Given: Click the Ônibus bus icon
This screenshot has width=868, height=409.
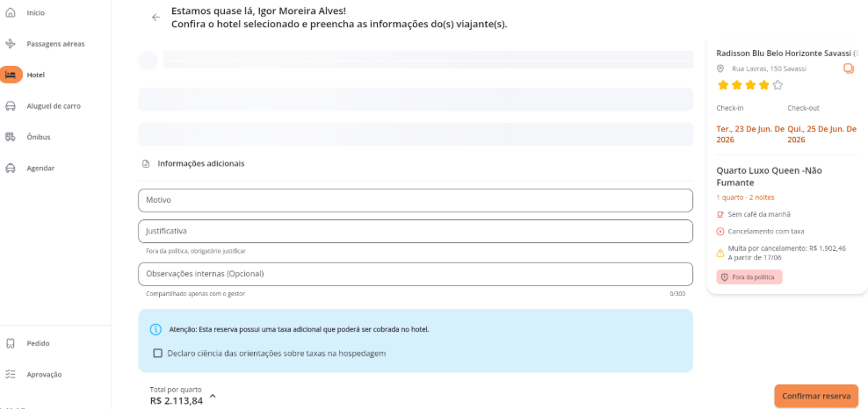Looking at the screenshot, I should (x=10, y=137).
